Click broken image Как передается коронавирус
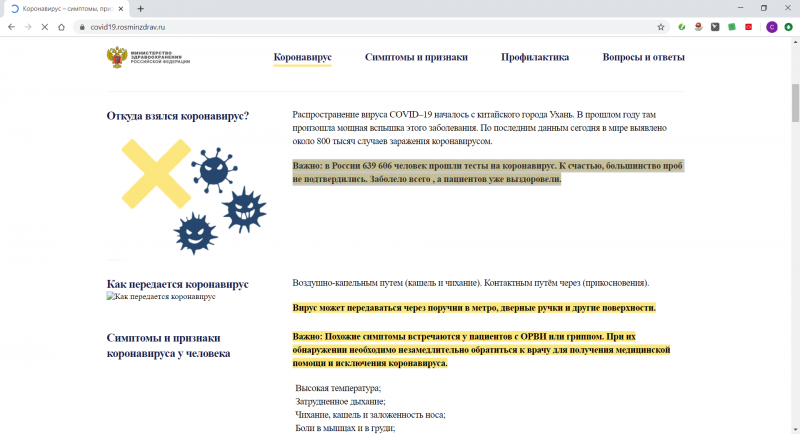Screen dimensions: 800x434 (x=161, y=296)
